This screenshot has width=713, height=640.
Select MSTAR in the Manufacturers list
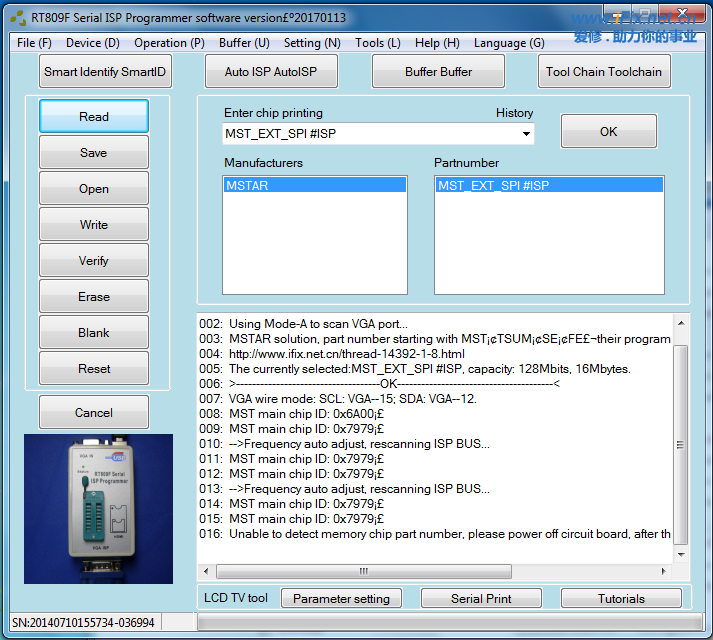314,185
